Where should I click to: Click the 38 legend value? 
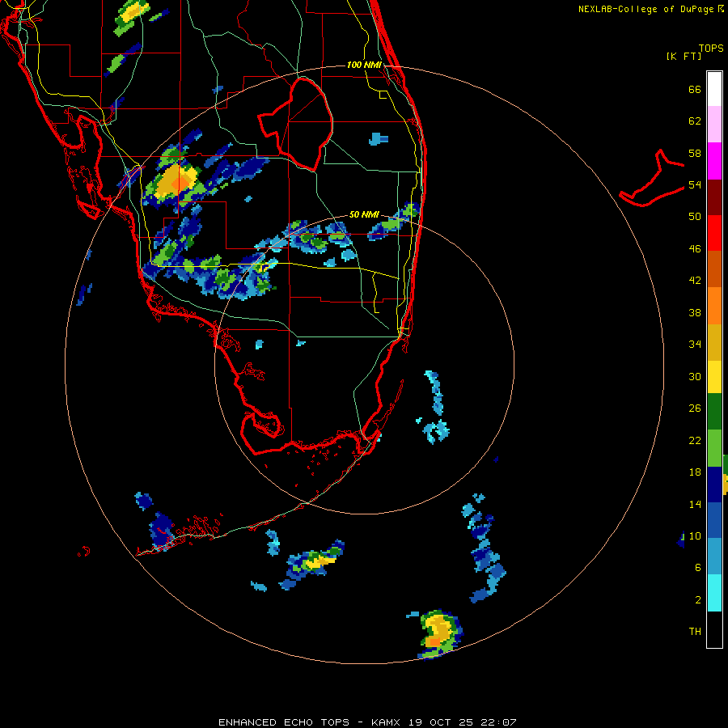(x=695, y=312)
